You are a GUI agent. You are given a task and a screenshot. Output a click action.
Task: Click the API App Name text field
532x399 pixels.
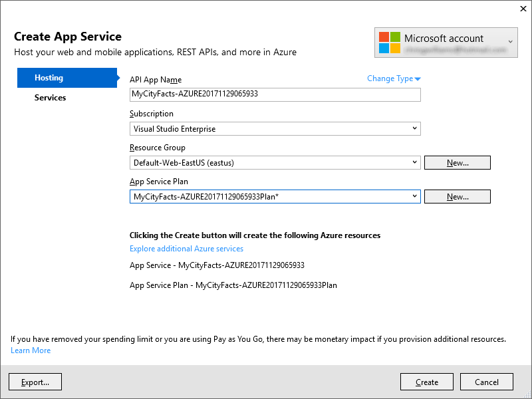tap(275, 94)
